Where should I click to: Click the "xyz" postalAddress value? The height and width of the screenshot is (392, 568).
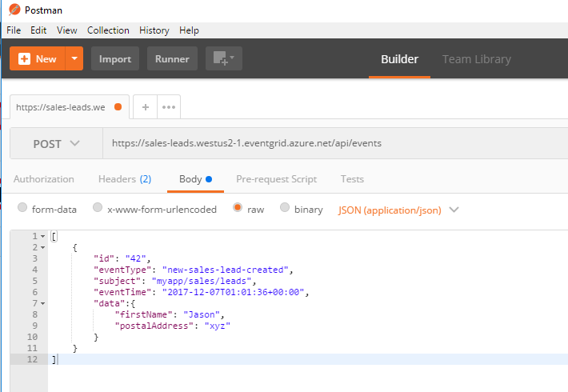218,326
